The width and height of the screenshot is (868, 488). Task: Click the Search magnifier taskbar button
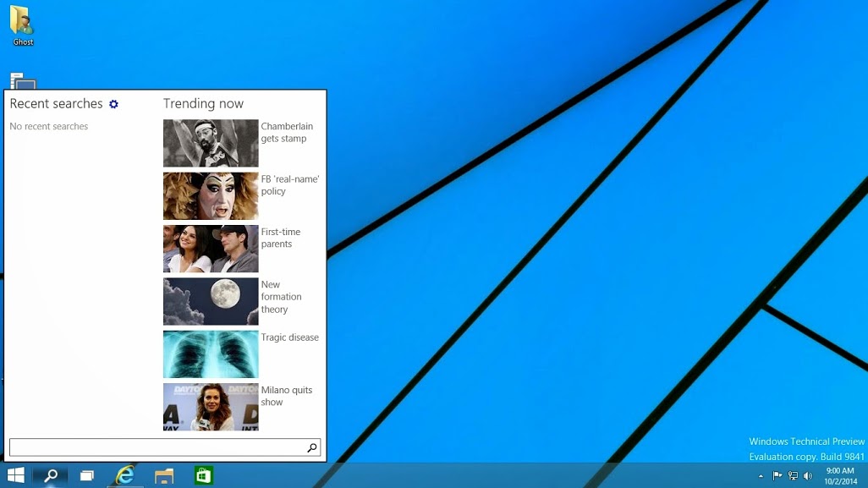click(51, 475)
